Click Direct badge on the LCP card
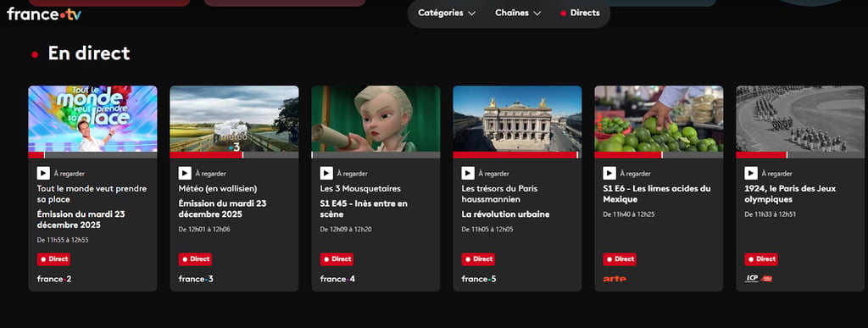This screenshot has width=868, height=328. (x=761, y=259)
